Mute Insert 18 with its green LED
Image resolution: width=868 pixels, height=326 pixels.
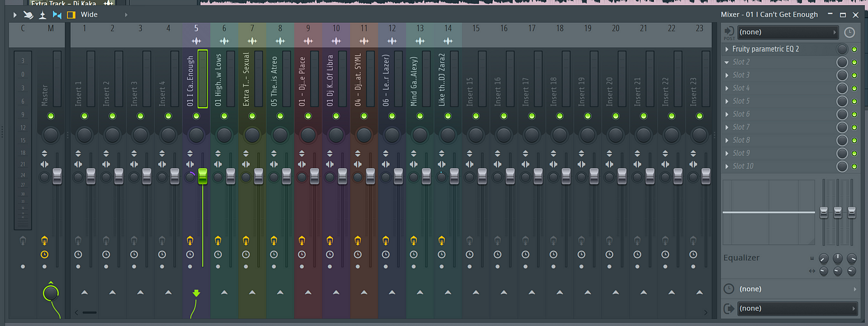560,116
